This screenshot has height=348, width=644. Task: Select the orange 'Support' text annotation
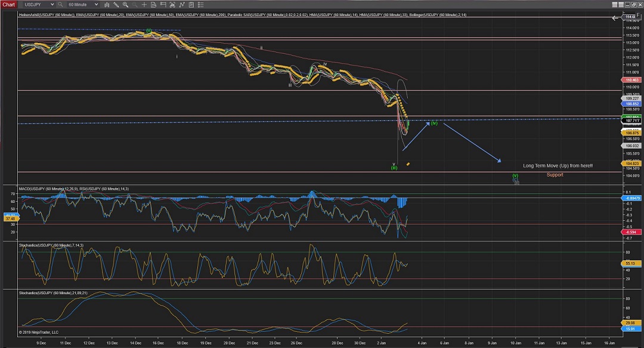[x=555, y=175]
